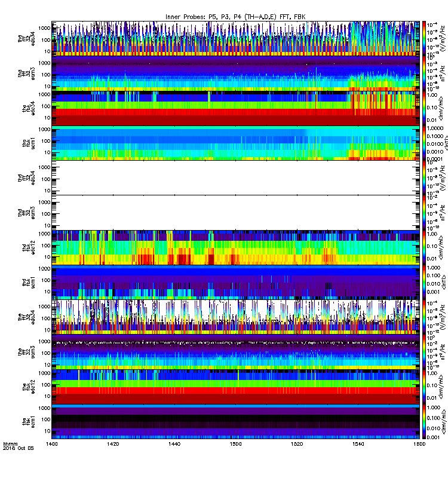The height and width of the screenshot is (478, 448).
Task: Click the color bar beside tha fbk edc34 panel
Action: point(424,108)
